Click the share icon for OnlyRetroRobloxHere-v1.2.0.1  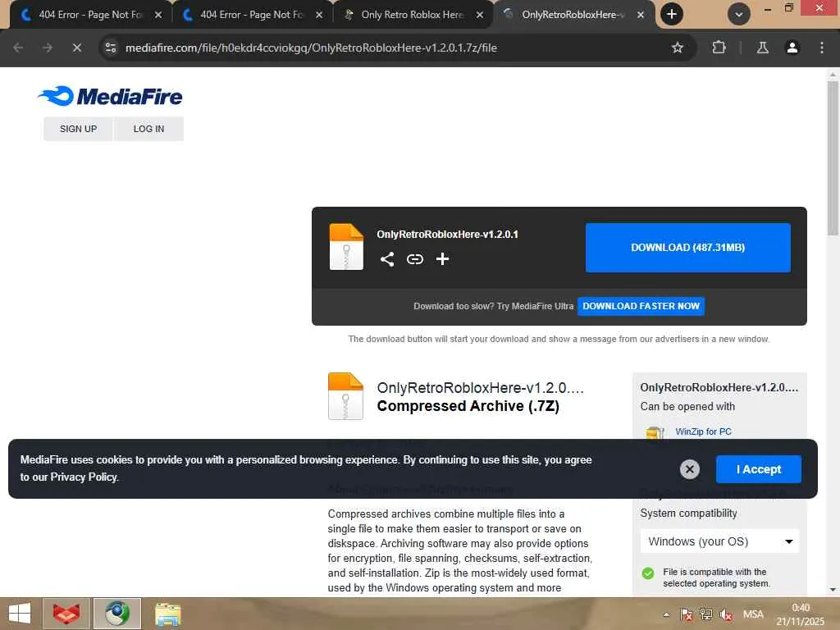(x=387, y=259)
